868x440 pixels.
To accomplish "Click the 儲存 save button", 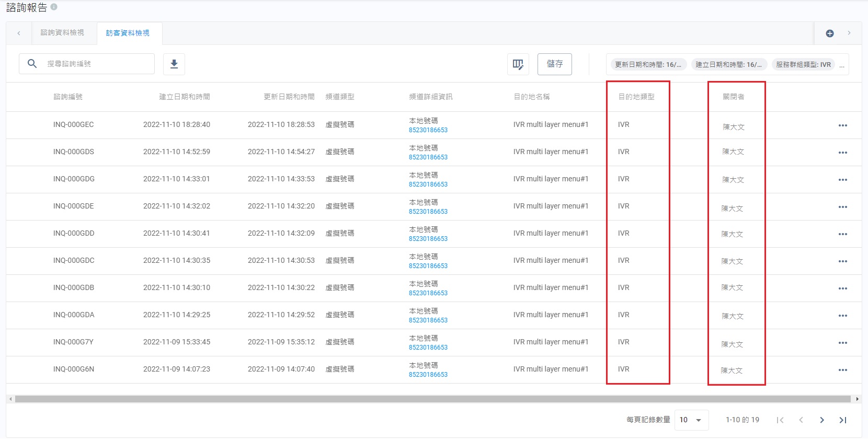I will coord(554,64).
